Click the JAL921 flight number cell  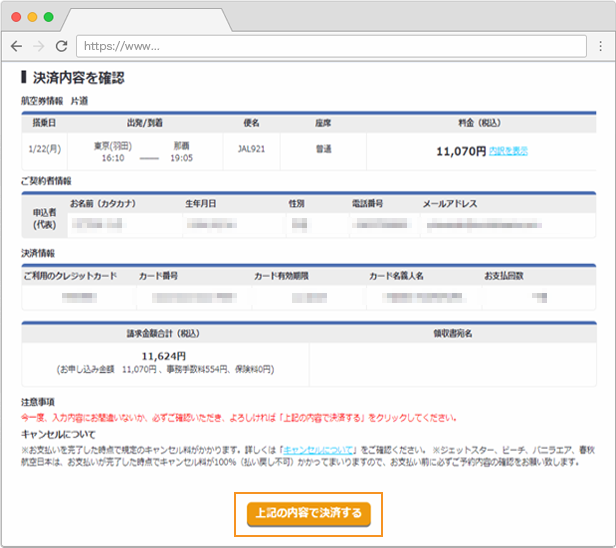[x=250, y=150]
